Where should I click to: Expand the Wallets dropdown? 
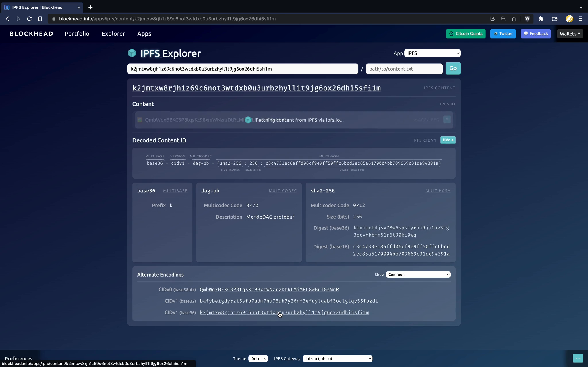(x=570, y=34)
